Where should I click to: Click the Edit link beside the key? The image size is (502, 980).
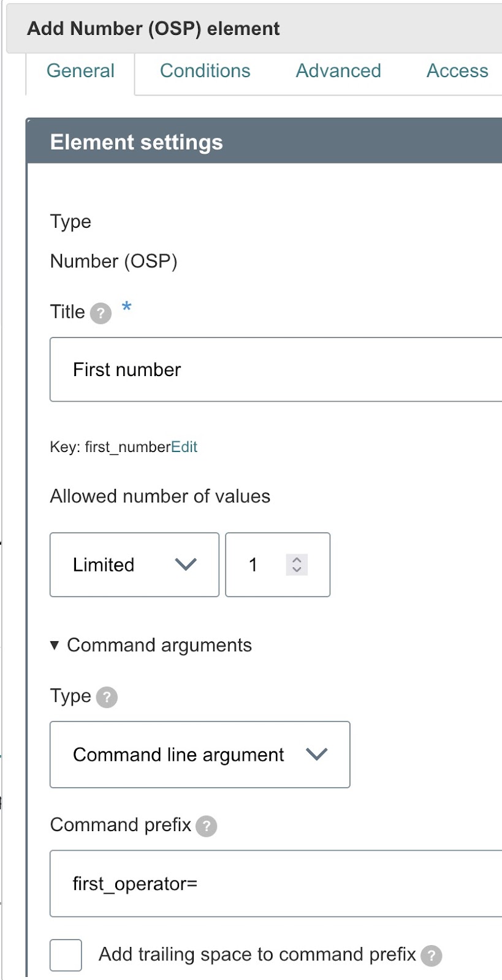[184, 447]
